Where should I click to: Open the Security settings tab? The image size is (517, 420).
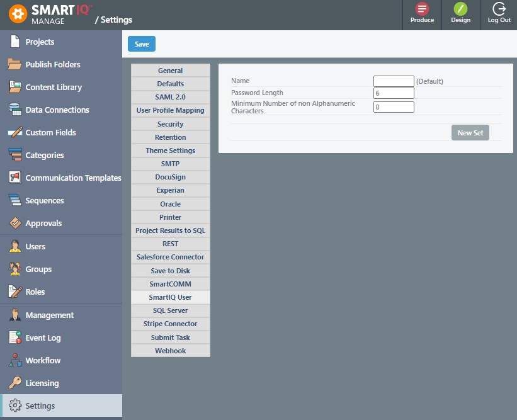coord(170,123)
